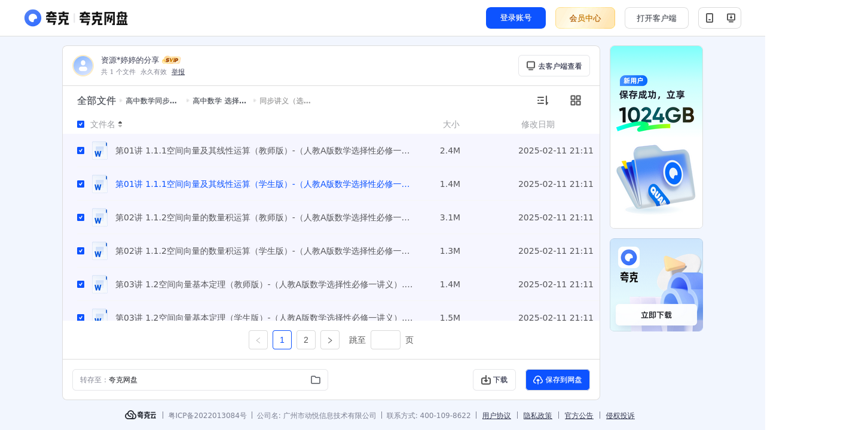This screenshot has width=868, height=430.
Task: Click 保存到网盘 button
Action: coord(558,380)
